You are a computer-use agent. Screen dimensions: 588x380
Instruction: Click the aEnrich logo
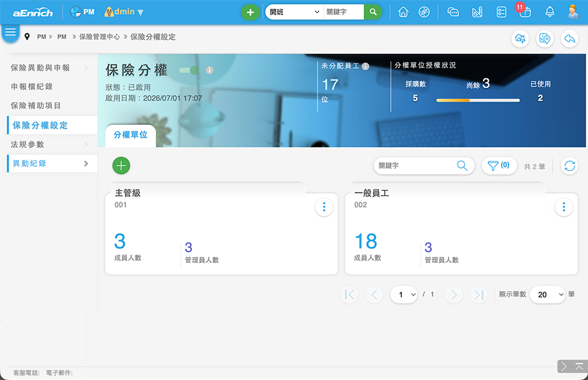tap(33, 13)
